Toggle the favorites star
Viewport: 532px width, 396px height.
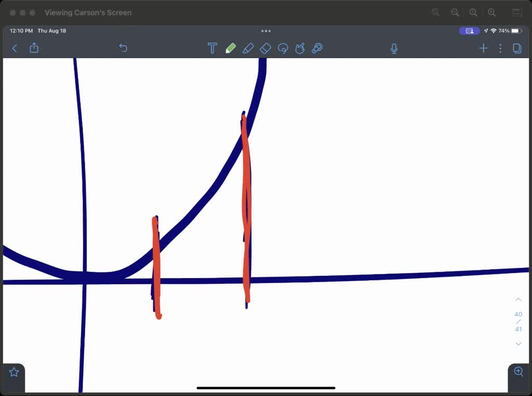[14, 372]
